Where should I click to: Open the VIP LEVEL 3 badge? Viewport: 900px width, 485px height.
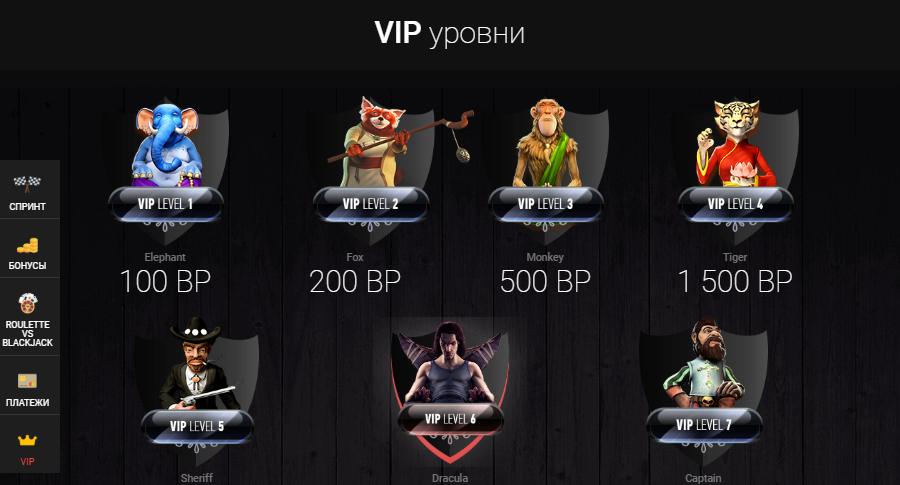545,204
